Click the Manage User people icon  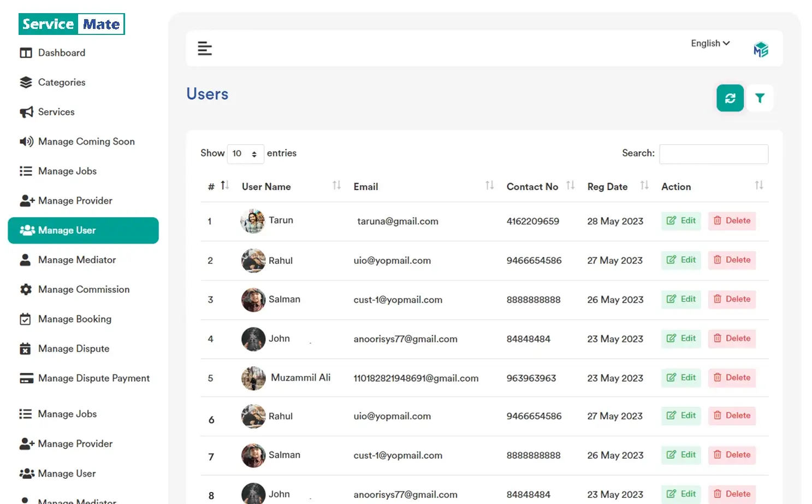pos(26,230)
